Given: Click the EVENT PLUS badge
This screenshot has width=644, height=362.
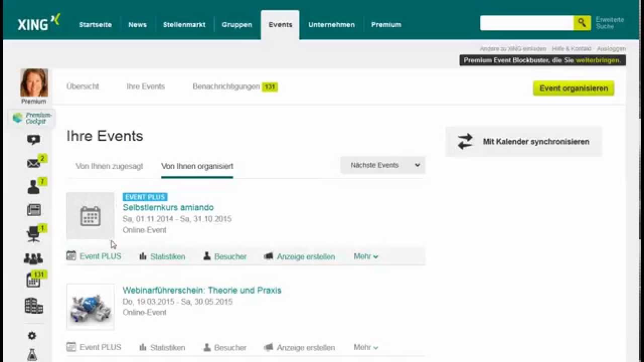Looking at the screenshot, I should point(145,197).
